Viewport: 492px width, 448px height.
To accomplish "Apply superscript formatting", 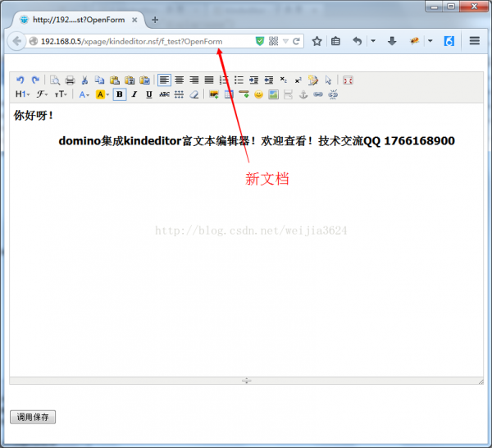I will pos(298,80).
